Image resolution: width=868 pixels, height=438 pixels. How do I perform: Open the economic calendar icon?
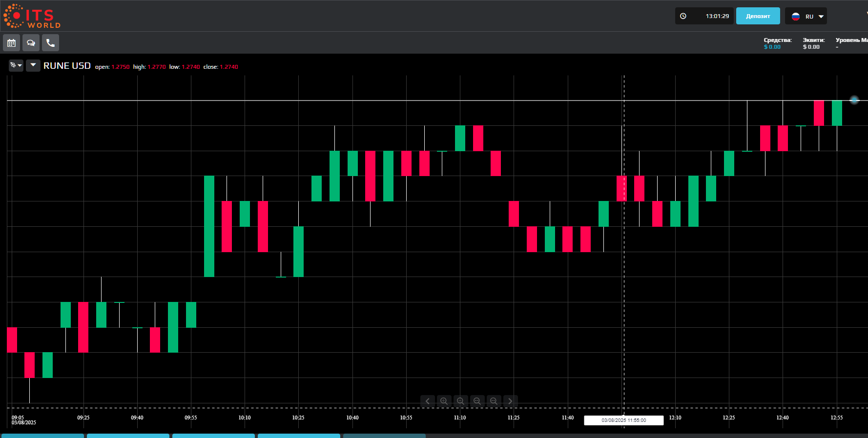click(x=12, y=43)
